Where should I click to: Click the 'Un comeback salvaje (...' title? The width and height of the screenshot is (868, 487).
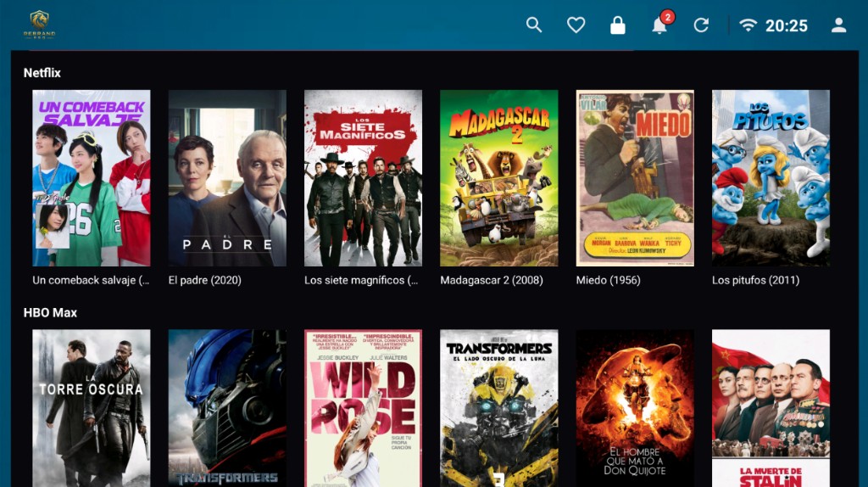91,280
